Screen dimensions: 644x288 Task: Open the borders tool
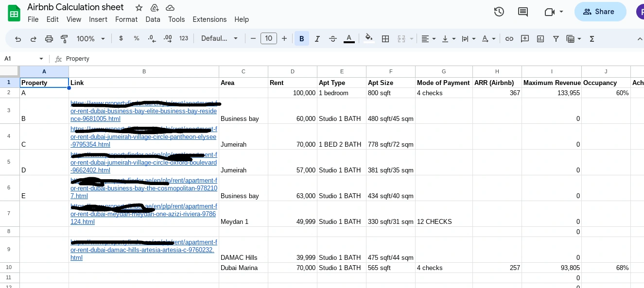coord(385,39)
